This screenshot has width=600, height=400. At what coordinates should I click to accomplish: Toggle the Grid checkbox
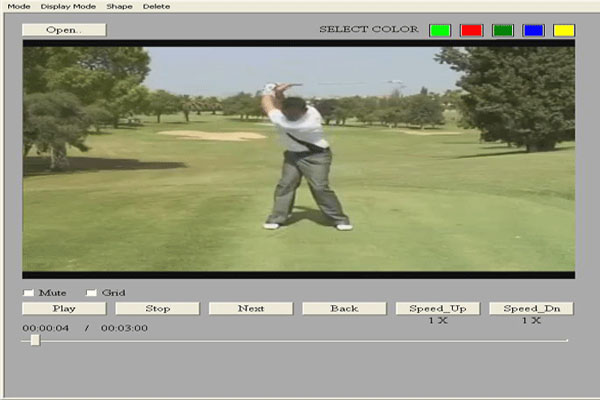coord(91,293)
